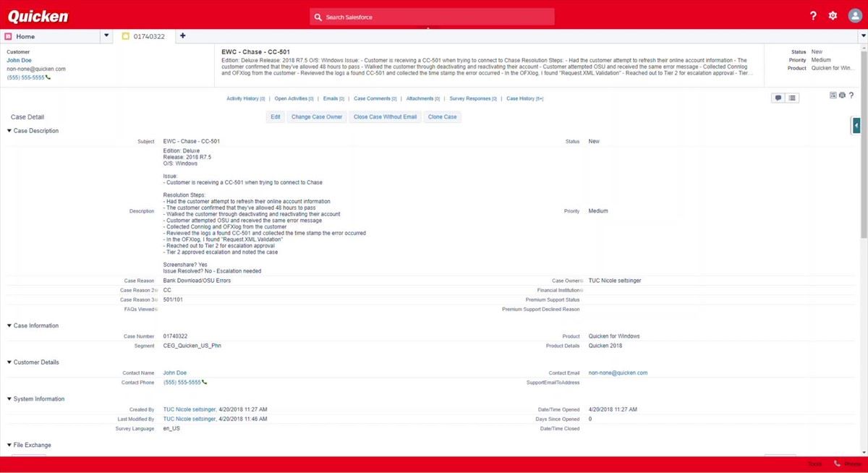Collapse the Customer Details section
The image size is (868, 473).
coord(9,362)
